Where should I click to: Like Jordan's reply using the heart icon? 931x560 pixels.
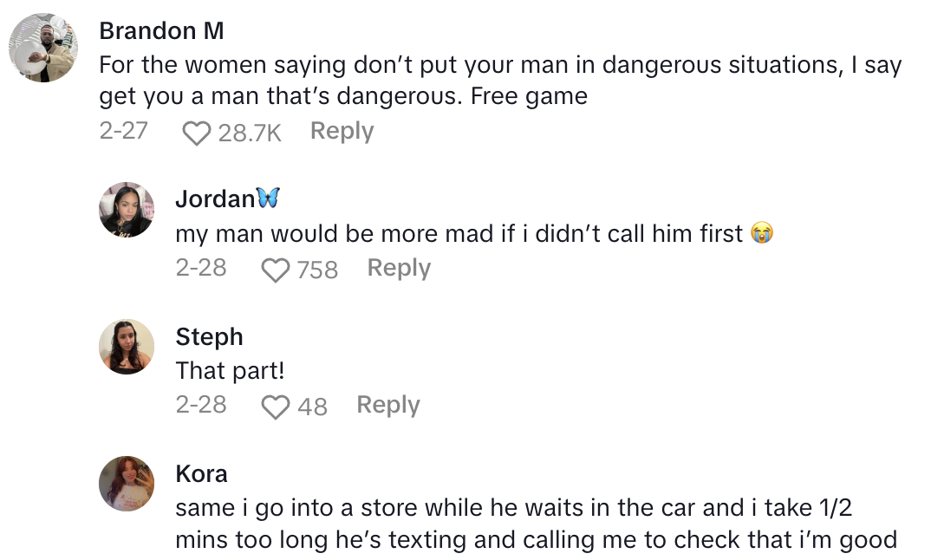[275, 270]
